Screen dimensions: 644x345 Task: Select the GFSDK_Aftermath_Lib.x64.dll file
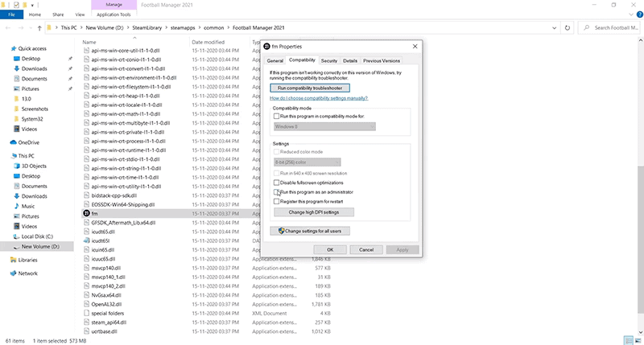(x=123, y=223)
